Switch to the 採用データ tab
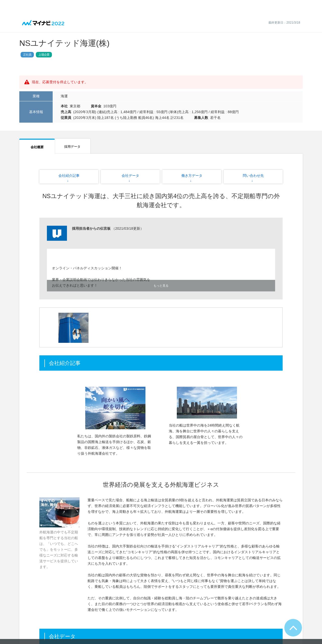 coord(72,146)
